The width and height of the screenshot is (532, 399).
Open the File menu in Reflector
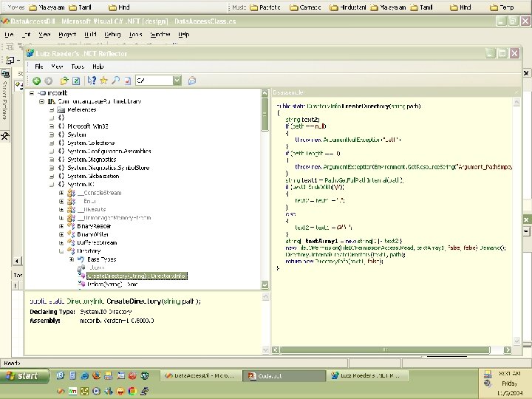click(40, 66)
